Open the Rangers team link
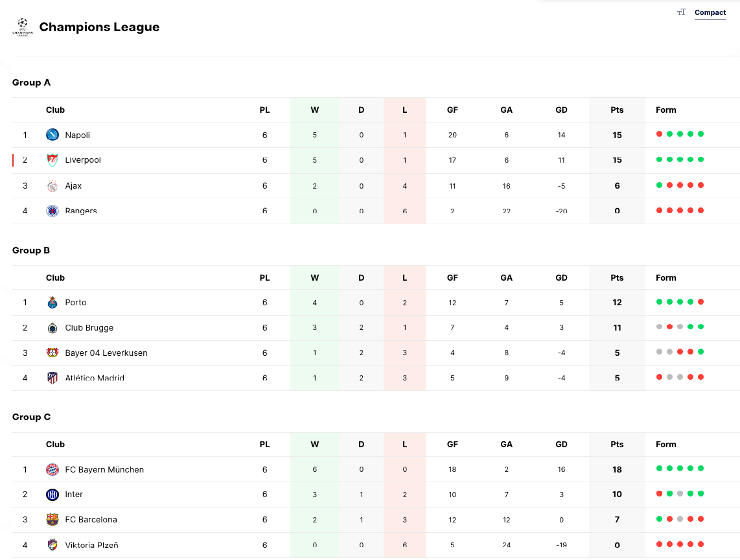 point(81,211)
